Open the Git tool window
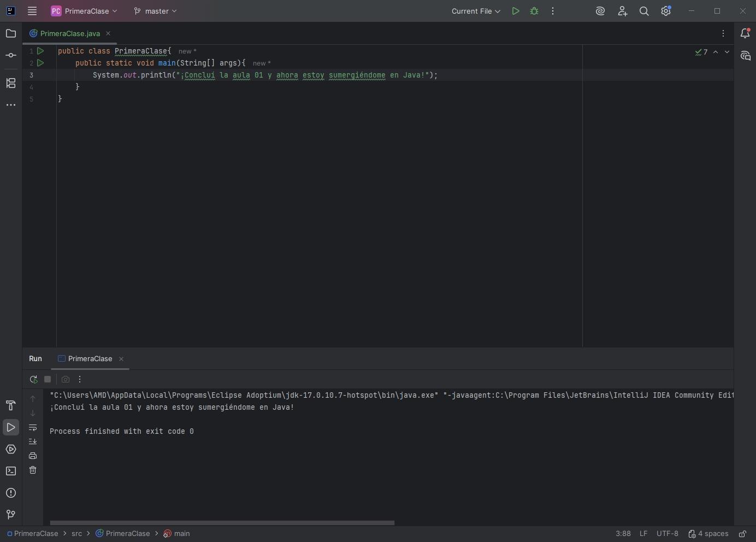The image size is (756, 542). (11, 515)
